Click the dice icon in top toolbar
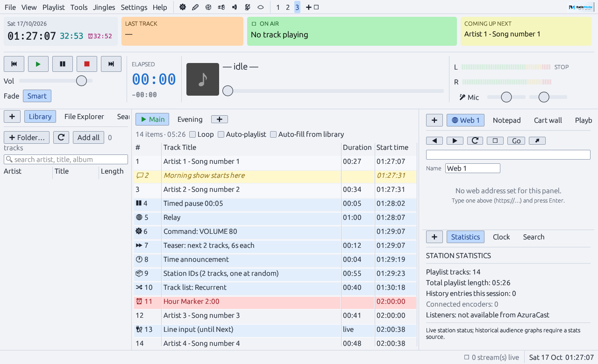This screenshot has height=364, width=598. coord(208,7)
